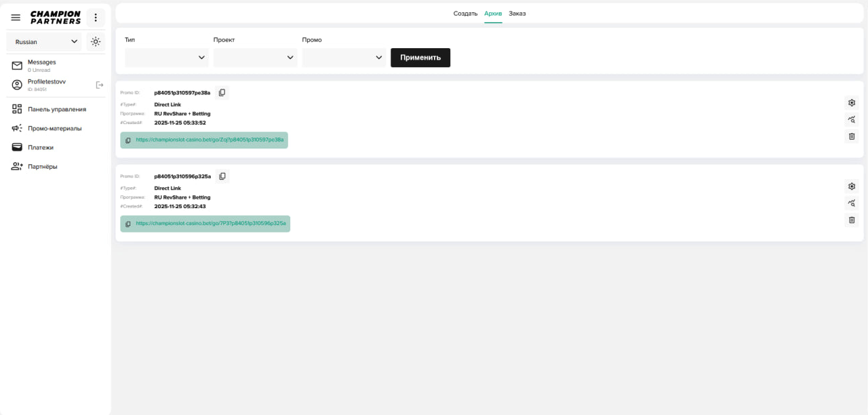Open the Проект filter dropdown
The width and height of the screenshot is (868, 415).
click(x=255, y=58)
